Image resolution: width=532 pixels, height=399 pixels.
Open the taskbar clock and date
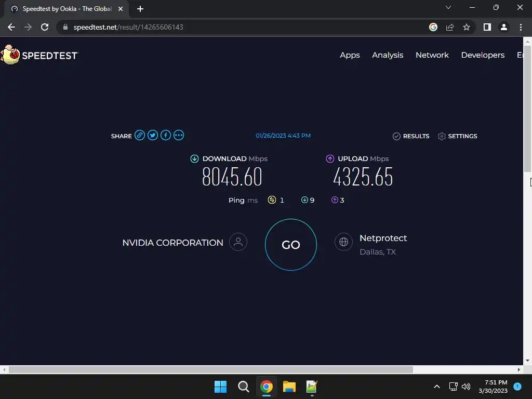pyautogui.click(x=493, y=387)
